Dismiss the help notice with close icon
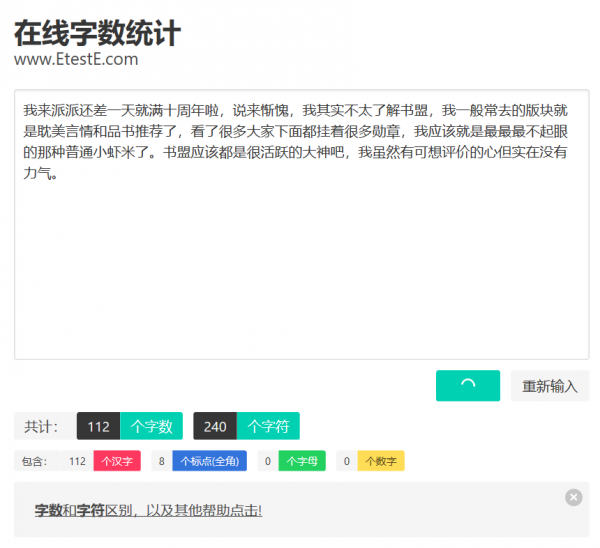 click(x=574, y=497)
